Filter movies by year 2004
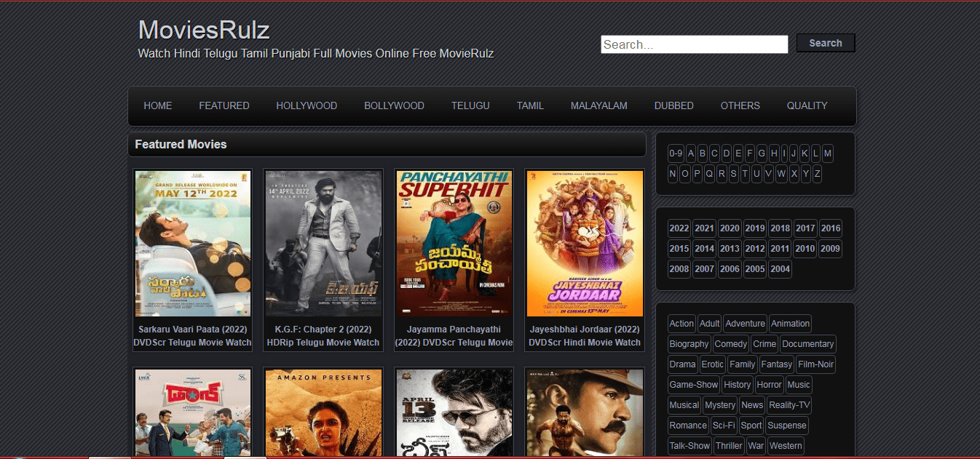980x459 pixels. point(780,269)
